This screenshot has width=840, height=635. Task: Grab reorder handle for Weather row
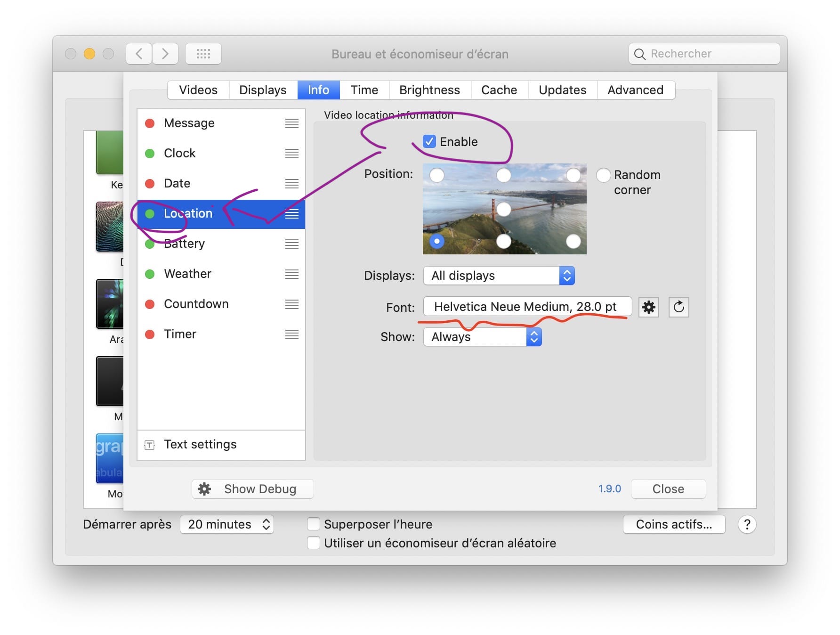(292, 274)
